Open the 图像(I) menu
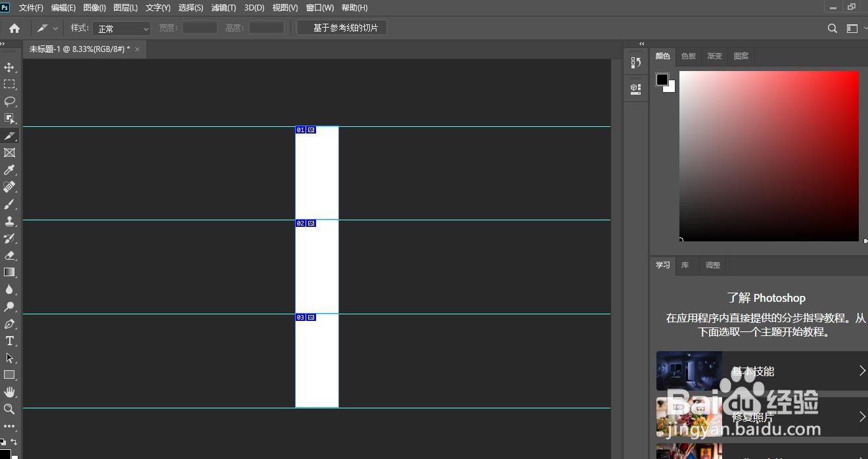 pos(95,8)
